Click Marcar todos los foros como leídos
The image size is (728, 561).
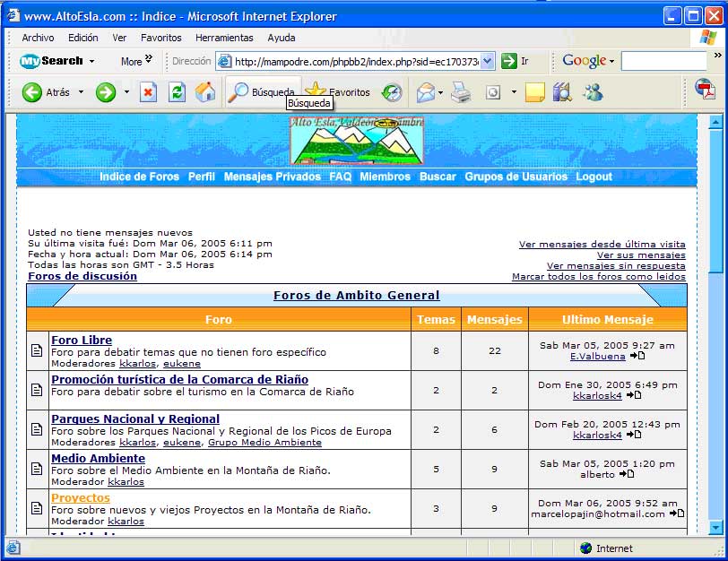pyautogui.click(x=598, y=277)
